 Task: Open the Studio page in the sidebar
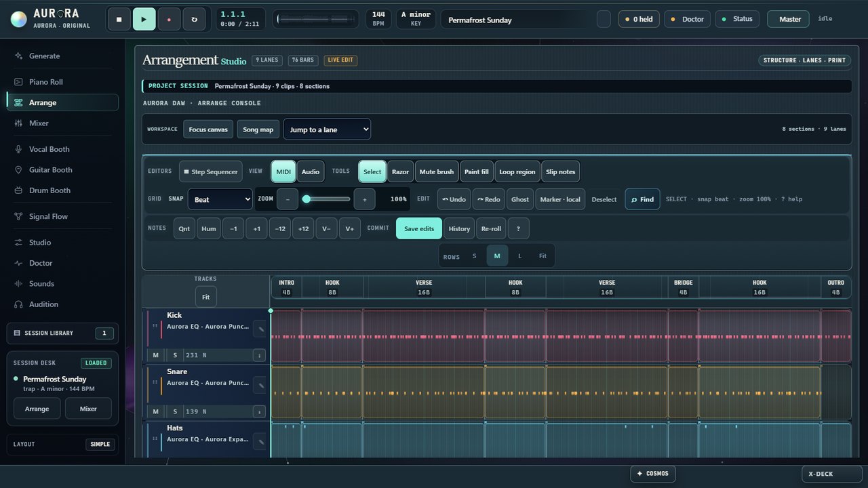[62, 243]
